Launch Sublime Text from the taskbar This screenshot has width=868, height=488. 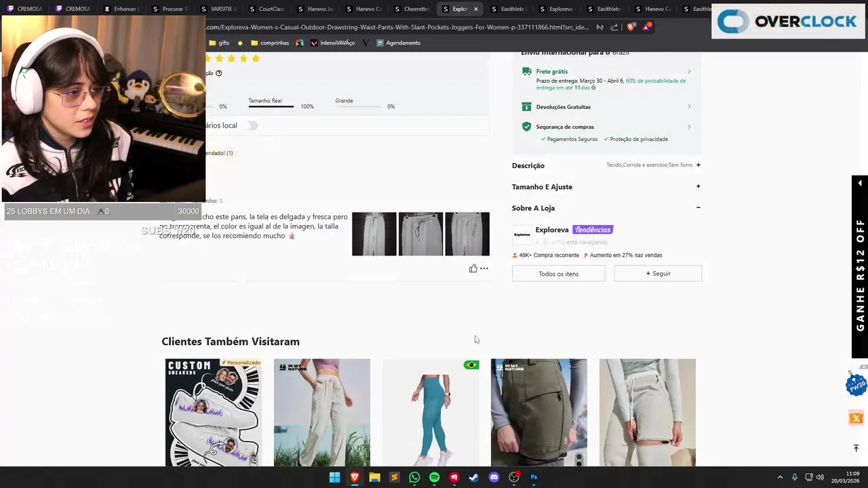pos(395,477)
